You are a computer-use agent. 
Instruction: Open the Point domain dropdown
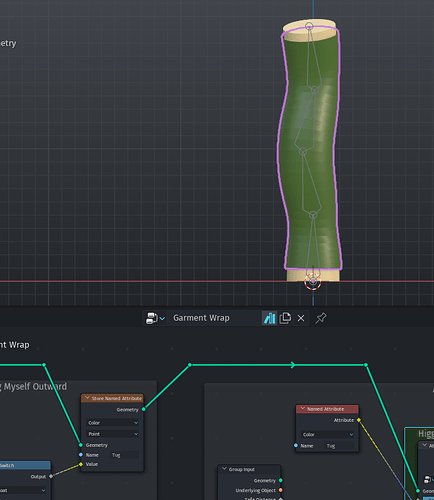[x=112, y=434]
